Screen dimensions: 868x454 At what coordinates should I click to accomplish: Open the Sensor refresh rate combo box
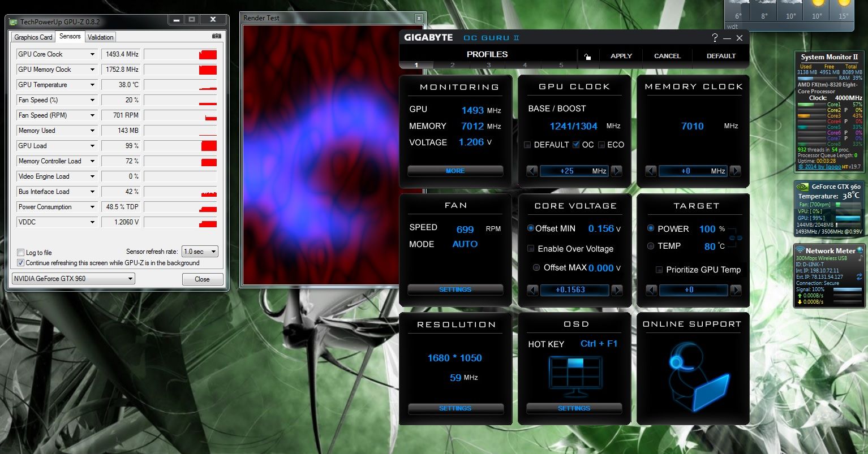point(200,252)
